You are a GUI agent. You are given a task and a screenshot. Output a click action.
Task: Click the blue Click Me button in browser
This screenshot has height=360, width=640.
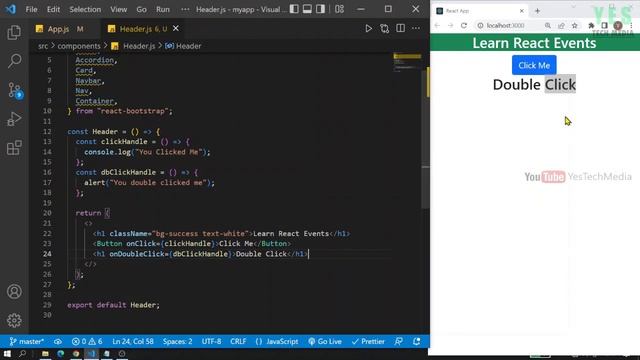click(534, 65)
